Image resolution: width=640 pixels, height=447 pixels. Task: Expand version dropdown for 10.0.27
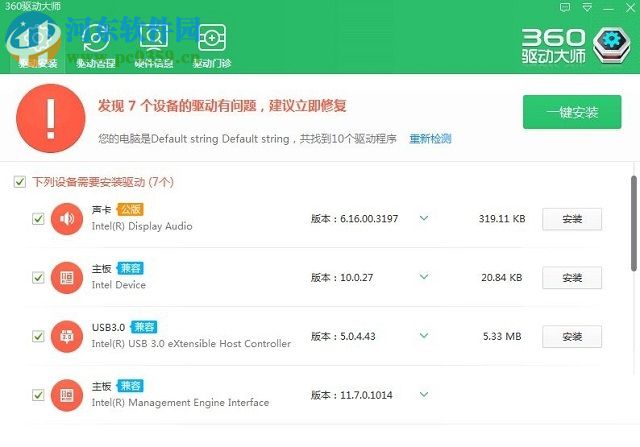[x=424, y=277]
